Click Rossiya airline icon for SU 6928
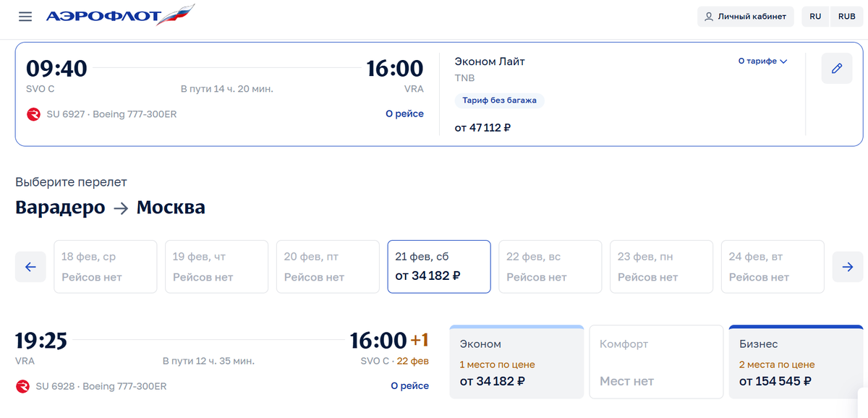 [x=23, y=386]
